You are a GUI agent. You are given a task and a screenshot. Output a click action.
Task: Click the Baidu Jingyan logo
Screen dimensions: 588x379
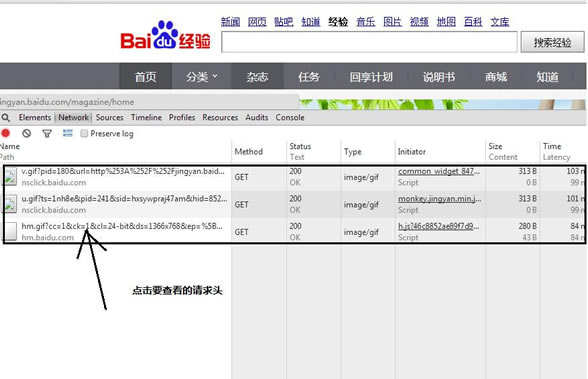pyautogui.click(x=165, y=35)
